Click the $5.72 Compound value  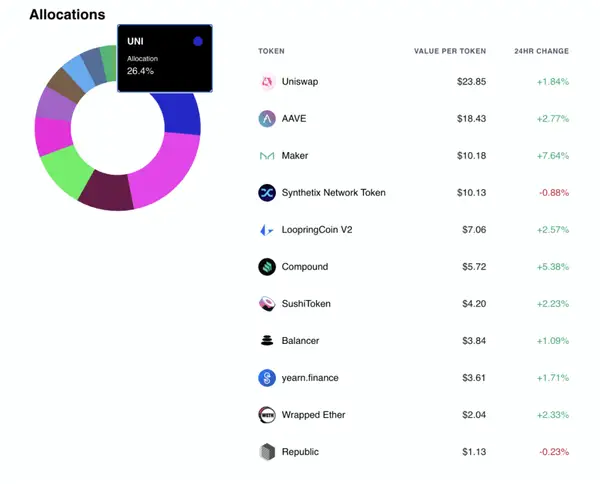point(474,267)
